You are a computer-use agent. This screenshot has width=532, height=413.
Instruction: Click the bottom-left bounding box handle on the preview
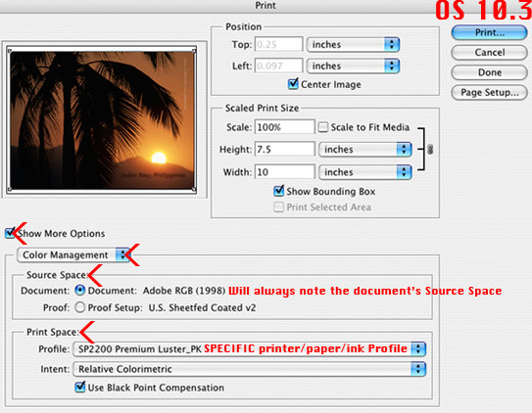tap(10, 190)
